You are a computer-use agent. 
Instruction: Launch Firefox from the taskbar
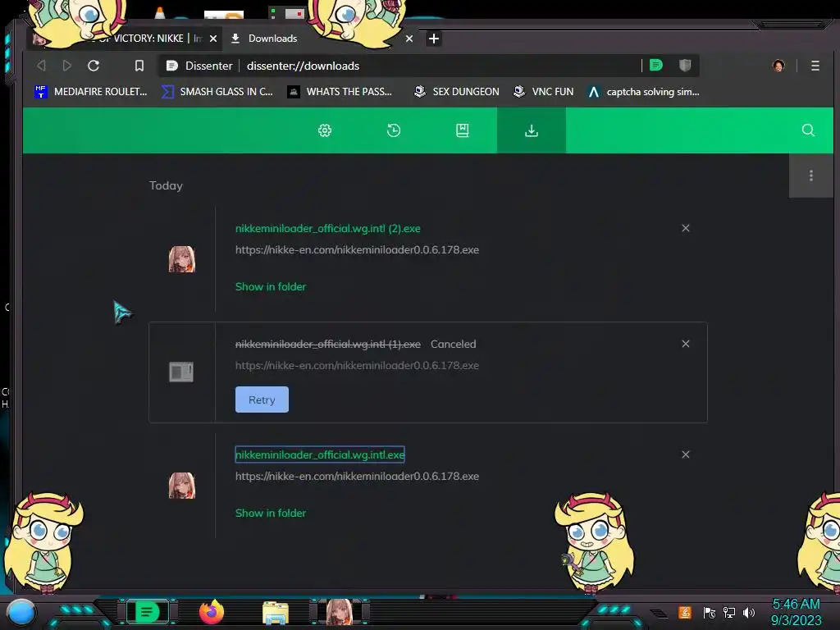pos(212,612)
